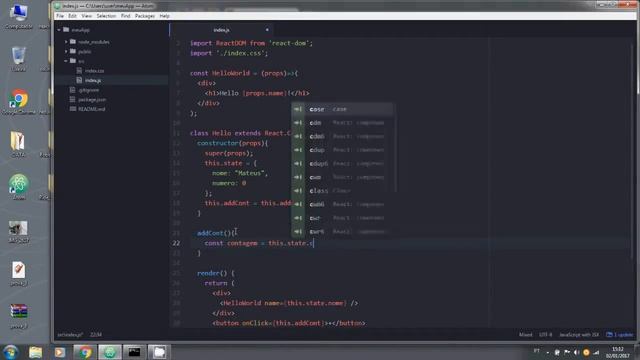This screenshot has height=360, width=640.
Task: Open the Google Chrome desktop icon
Action: point(18,102)
